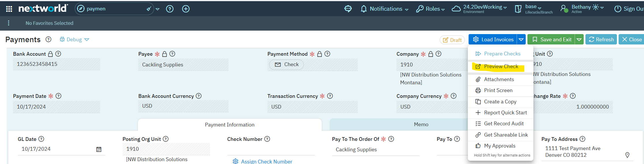Switch to the Memo tab
644x164 pixels.
click(421, 124)
